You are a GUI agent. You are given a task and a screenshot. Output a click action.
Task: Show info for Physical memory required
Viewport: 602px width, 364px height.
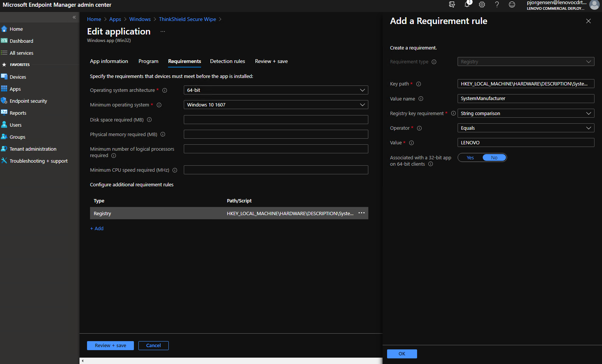click(163, 135)
